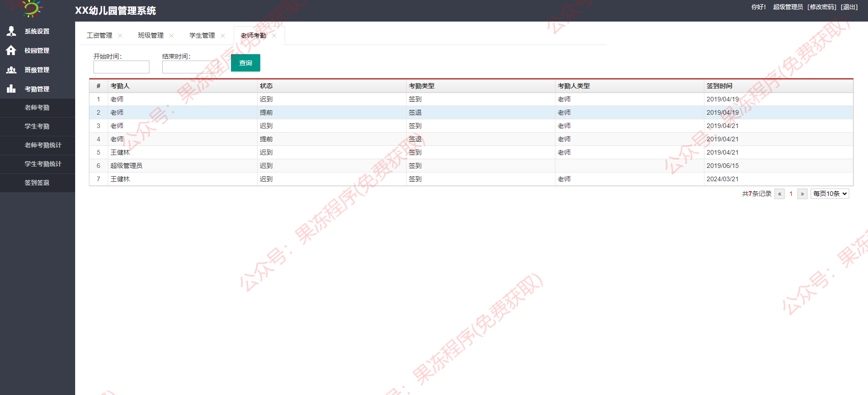Image resolution: width=868 pixels, height=395 pixels.
Task: Open 老师考勤统计 sidebar item
Action: point(43,145)
